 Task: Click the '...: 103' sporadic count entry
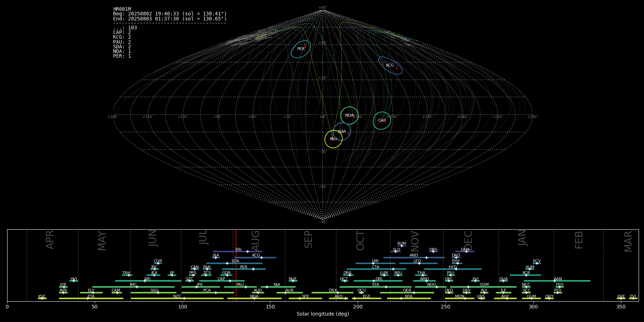point(125,28)
